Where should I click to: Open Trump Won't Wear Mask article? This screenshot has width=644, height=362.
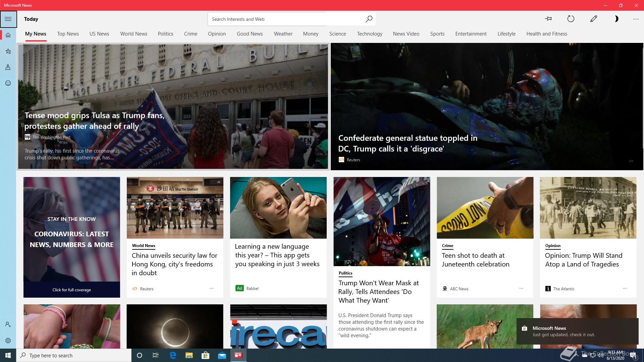coord(378,292)
